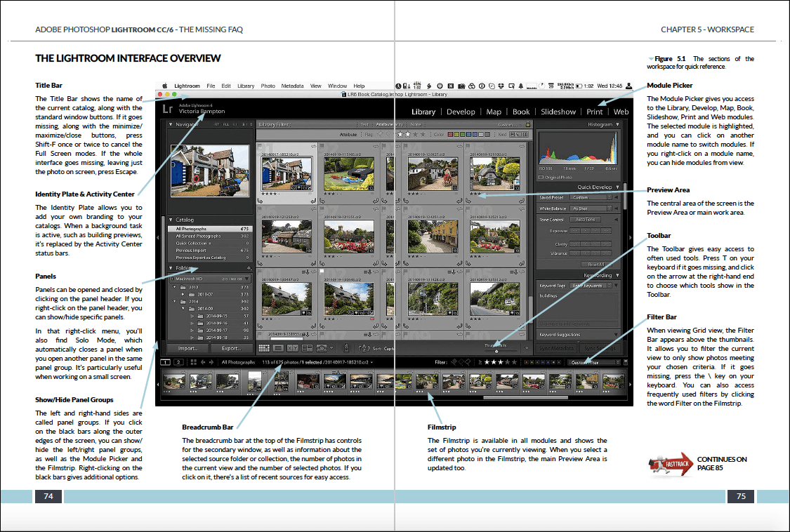The height and width of the screenshot is (532, 790).
Task: Switch to the Slideshow module
Action: pyautogui.click(x=558, y=112)
